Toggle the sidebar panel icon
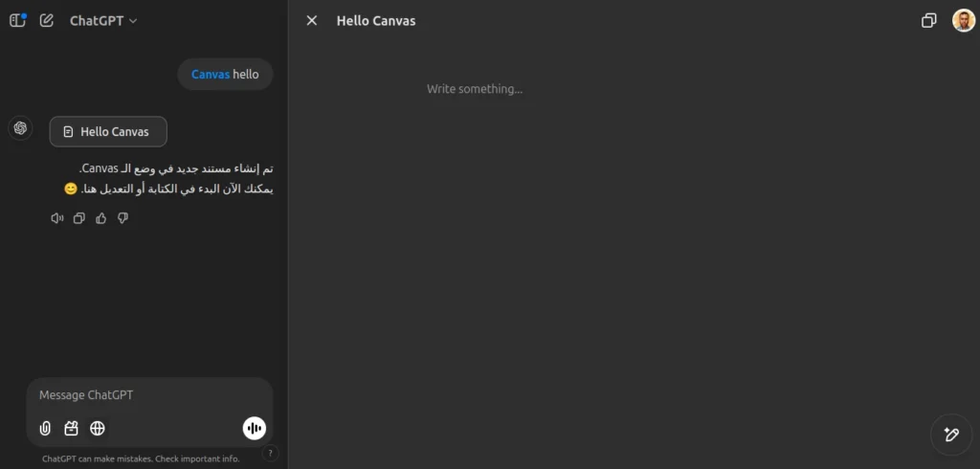Screen dimensions: 980x469 17,20
